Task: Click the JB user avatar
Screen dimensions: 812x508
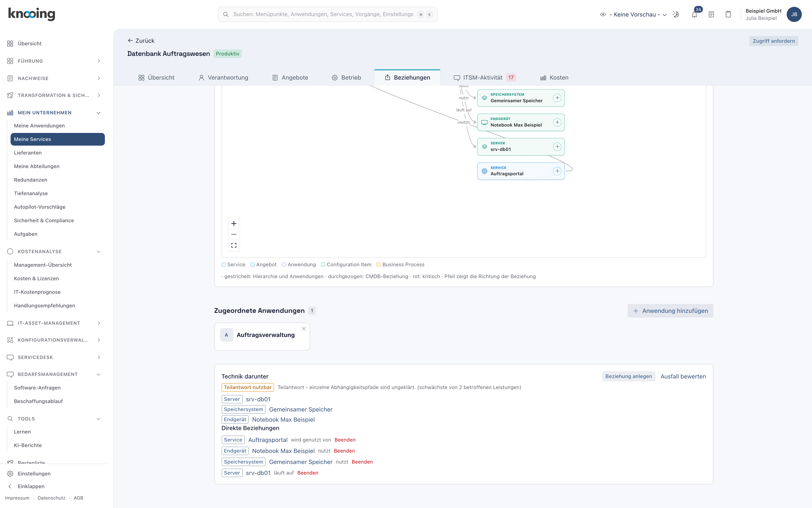Action: [794, 14]
